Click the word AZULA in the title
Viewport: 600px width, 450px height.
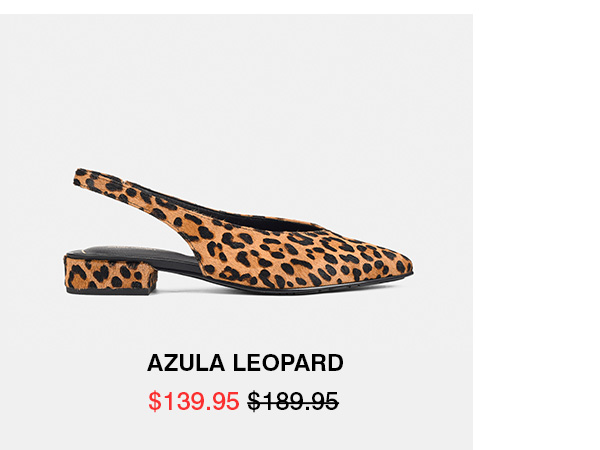189,362
